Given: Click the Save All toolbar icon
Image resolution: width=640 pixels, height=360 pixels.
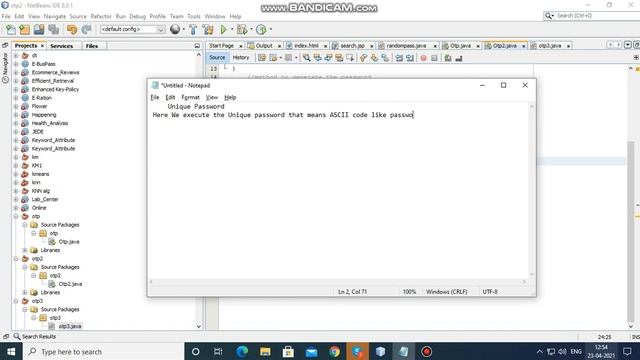Looking at the screenshot, I should pyautogui.click(x=53, y=29).
